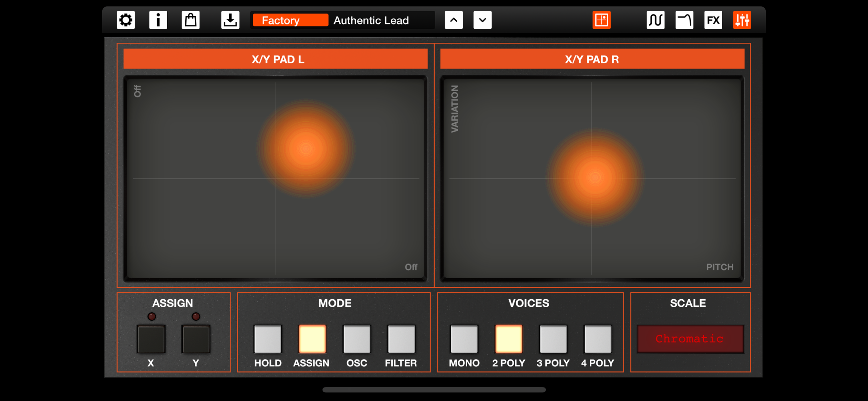This screenshot has height=401, width=868.
Task: Tap the X/Y PAD L header
Action: (x=275, y=59)
